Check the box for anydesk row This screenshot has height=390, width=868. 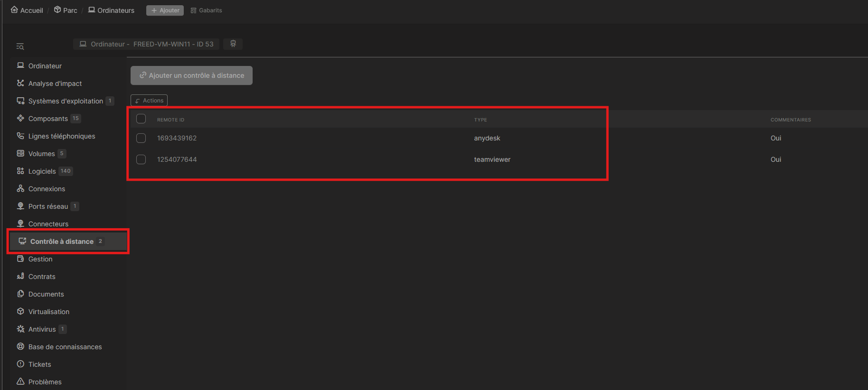[x=141, y=138]
